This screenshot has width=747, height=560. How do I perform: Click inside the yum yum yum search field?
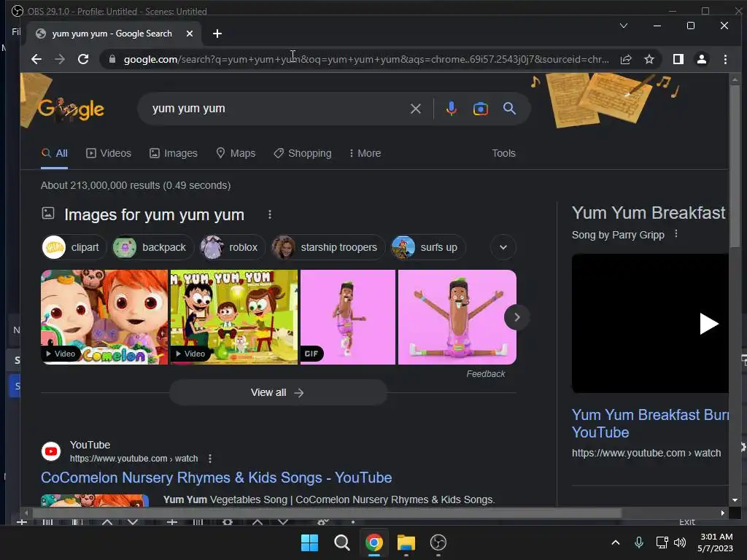(x=276, y=109)
